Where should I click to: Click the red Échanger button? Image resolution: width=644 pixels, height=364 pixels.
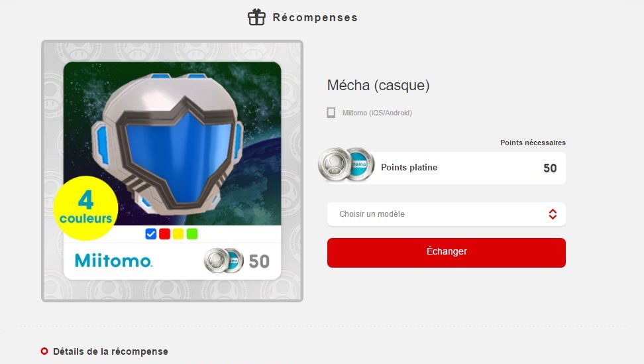(447, 253)
